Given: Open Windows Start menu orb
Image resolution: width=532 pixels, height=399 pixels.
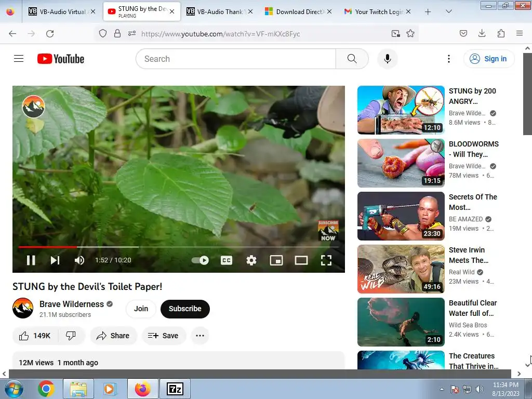Looking at the screenshot, I should coord(14,389).
